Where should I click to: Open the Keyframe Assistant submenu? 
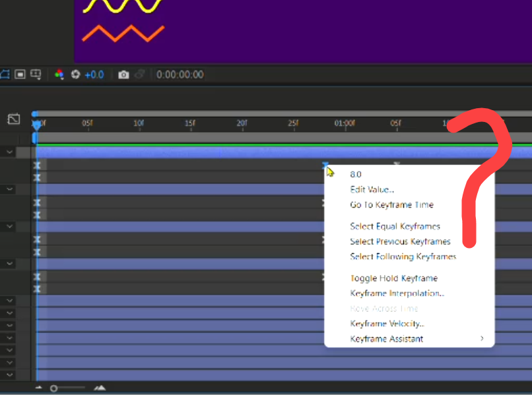tap(386, 339)
